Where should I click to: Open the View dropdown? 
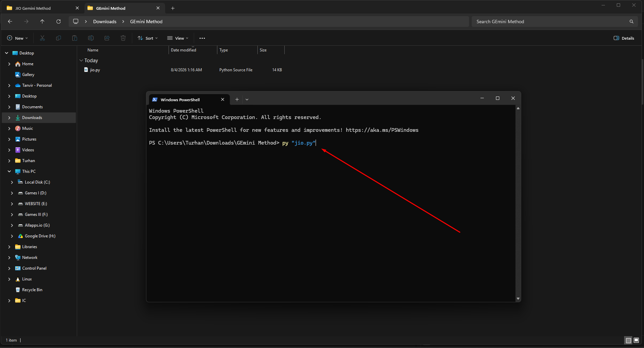[178, 38]
